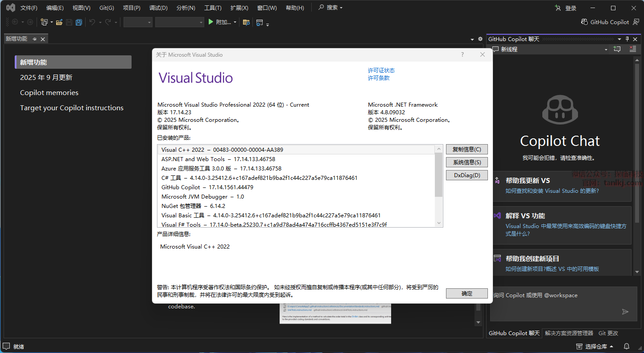Click the 复制信息(C) button
Viewport: 644px width, 353px height.
pyautogui.click(x=466, y=150)
